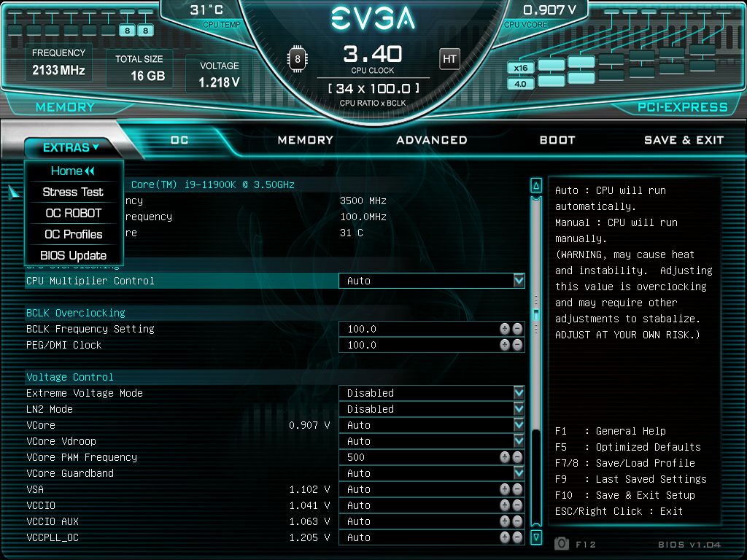Lower VSA voltage with minus button

point(517,489)
